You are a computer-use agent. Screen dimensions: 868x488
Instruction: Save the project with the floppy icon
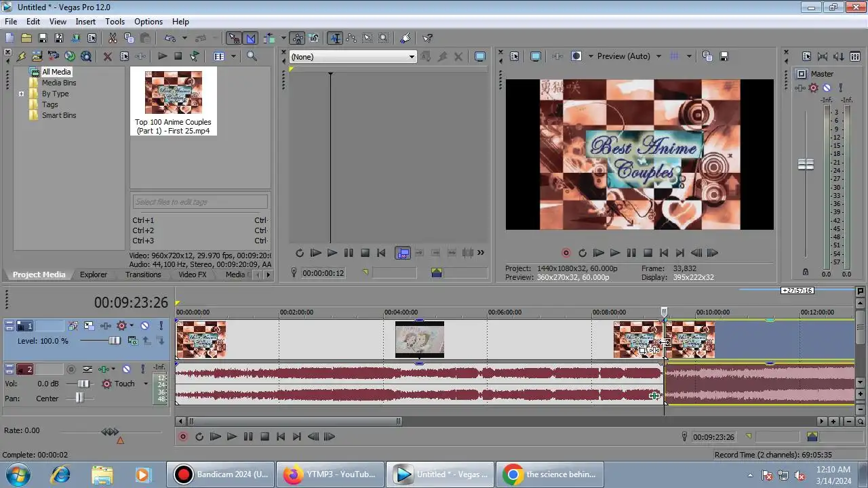pyautogui.click(x=42, y=39)
